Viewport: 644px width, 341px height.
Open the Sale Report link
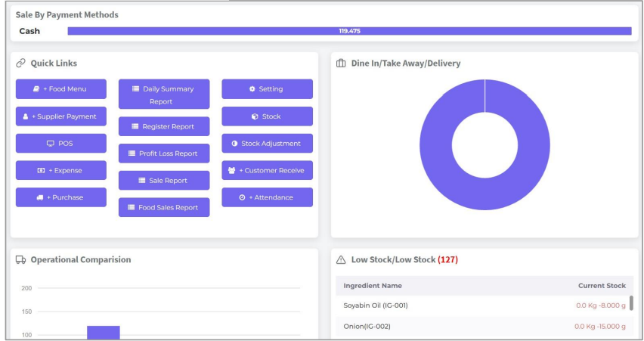pyautogui.click(x=164, y=181)
